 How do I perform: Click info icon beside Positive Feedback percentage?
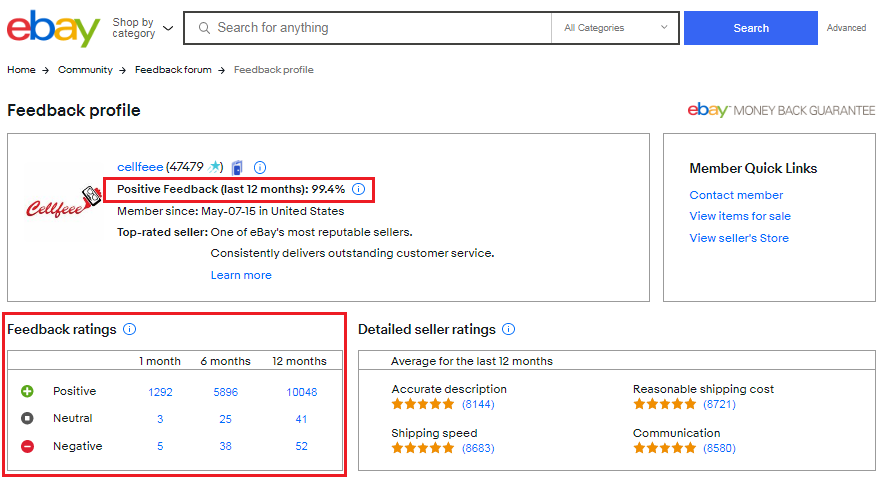point(358,189)
